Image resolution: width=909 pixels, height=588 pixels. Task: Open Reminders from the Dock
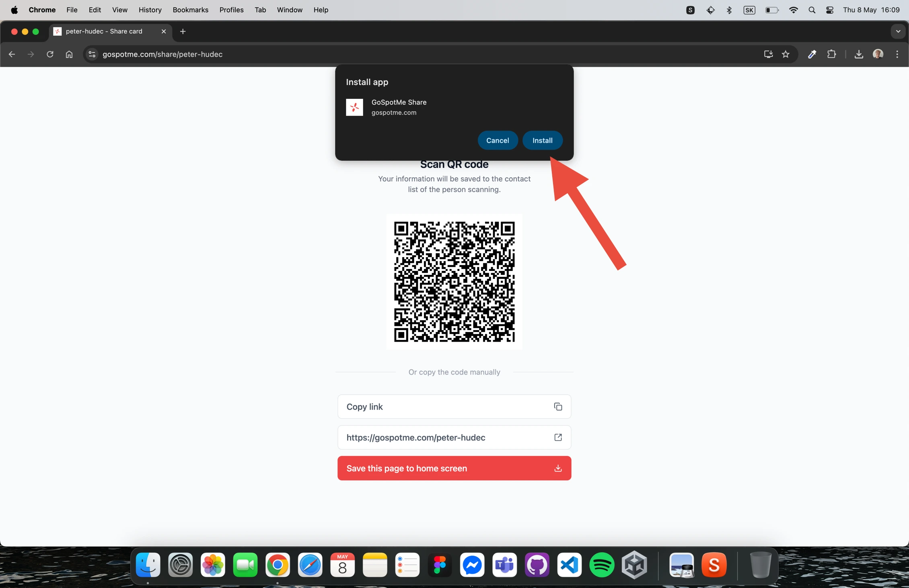pos(407,565)
